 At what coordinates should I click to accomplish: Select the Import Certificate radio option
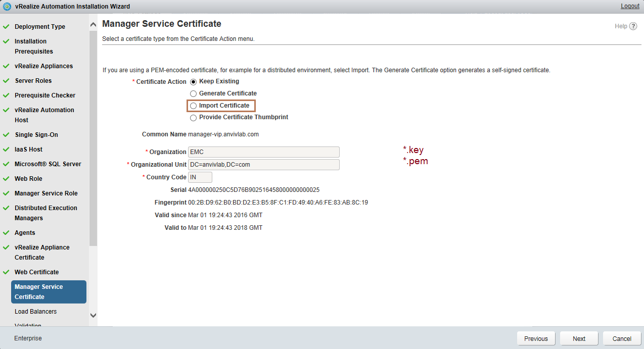click(x=193, y=106)
